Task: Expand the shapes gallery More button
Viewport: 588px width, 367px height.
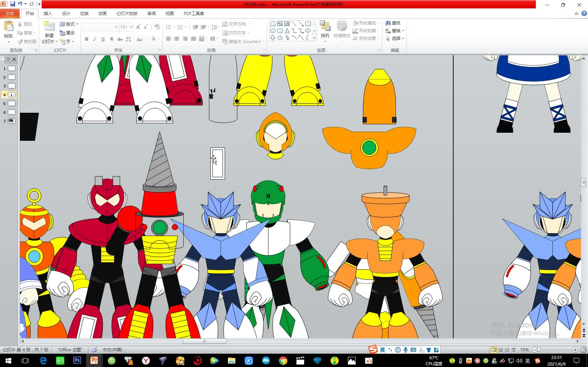Action: tap(314, 38)
